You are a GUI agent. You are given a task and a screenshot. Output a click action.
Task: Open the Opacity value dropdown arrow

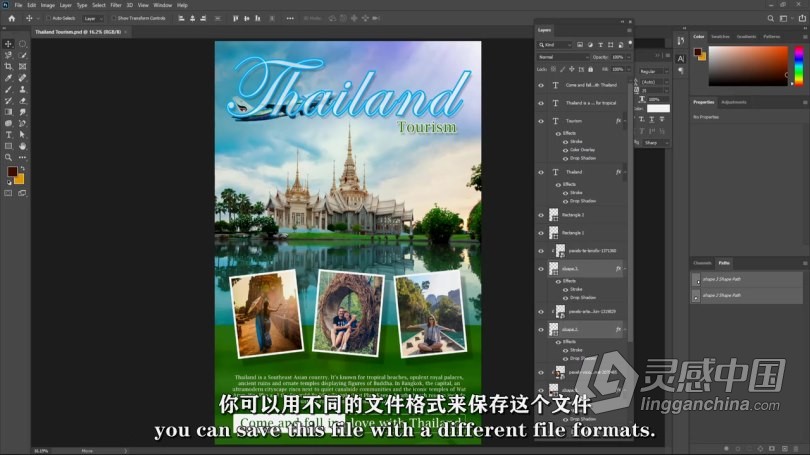[x=628, y=57]
